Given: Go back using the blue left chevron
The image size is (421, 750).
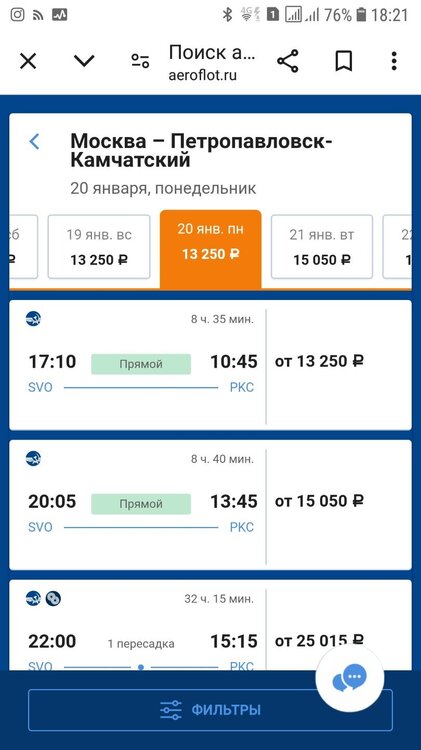Looking at the screenshot, I should 34,142.
